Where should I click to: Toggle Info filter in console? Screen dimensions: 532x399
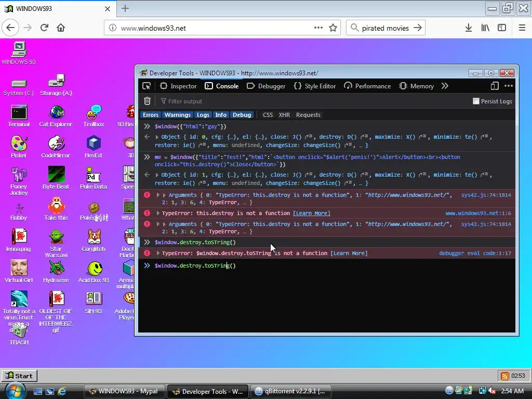221,115
